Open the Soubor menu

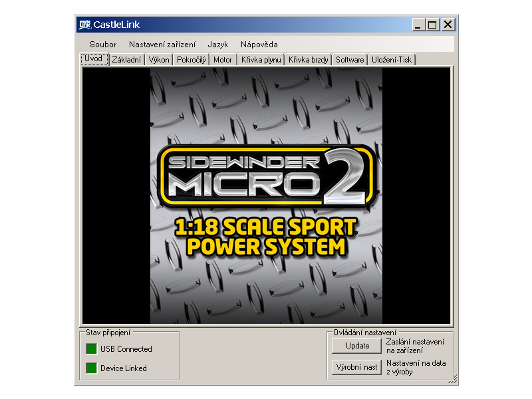pyautogui.click(x=103, y=45)
